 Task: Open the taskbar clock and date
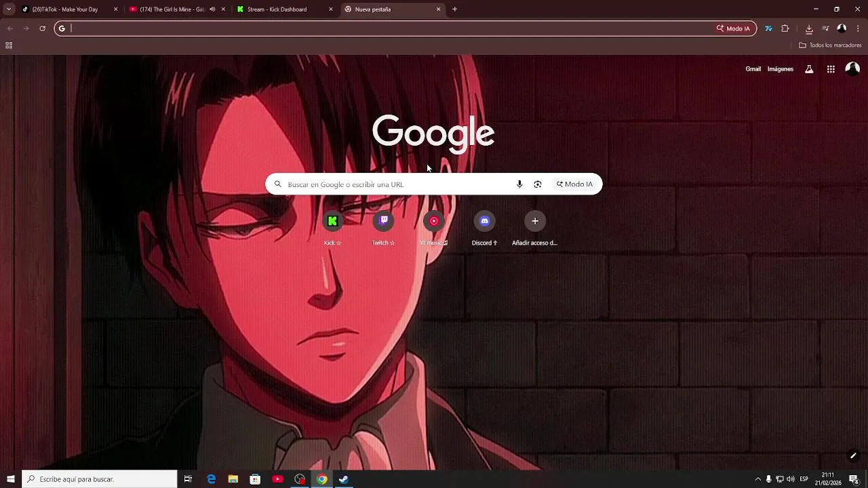click(x=828, y=479)
